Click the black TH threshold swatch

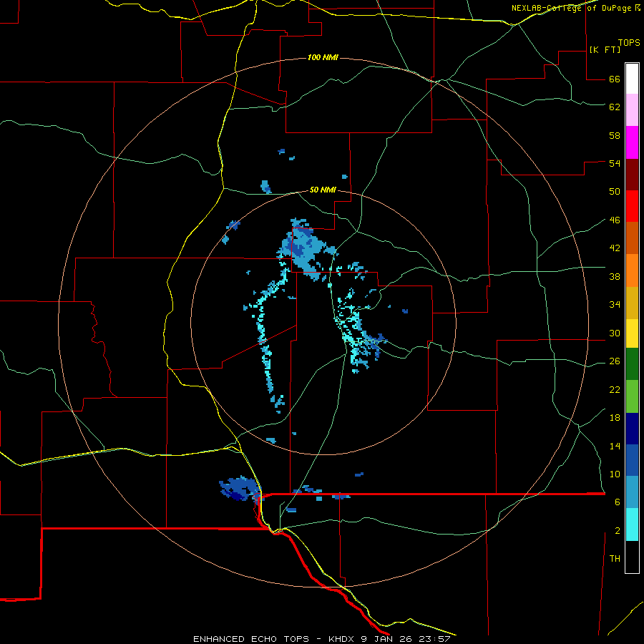[632, 557]
